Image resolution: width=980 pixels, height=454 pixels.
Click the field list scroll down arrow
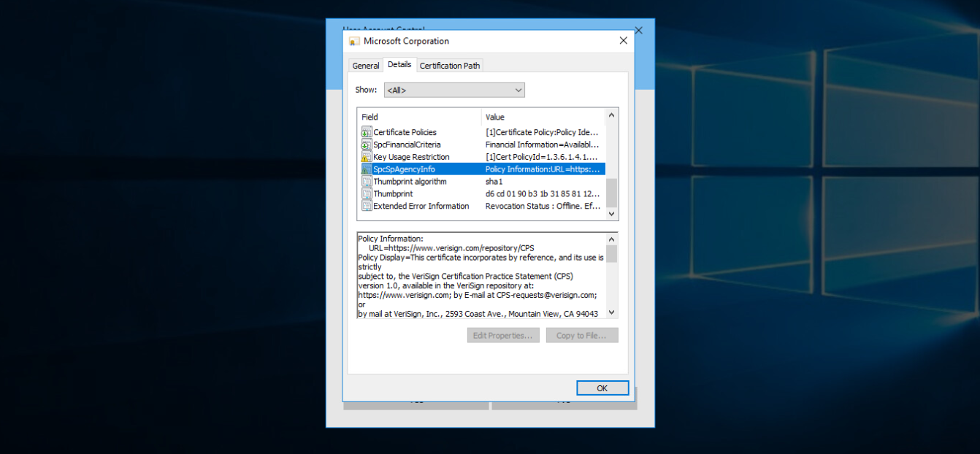[612, 214]
